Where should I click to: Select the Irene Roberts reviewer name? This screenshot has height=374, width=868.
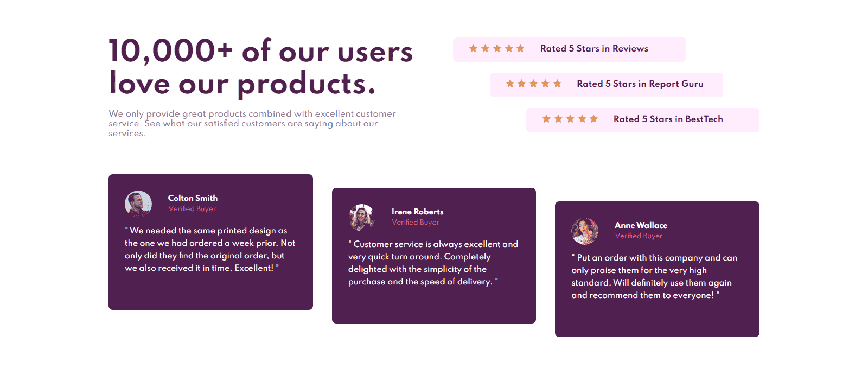417,212
